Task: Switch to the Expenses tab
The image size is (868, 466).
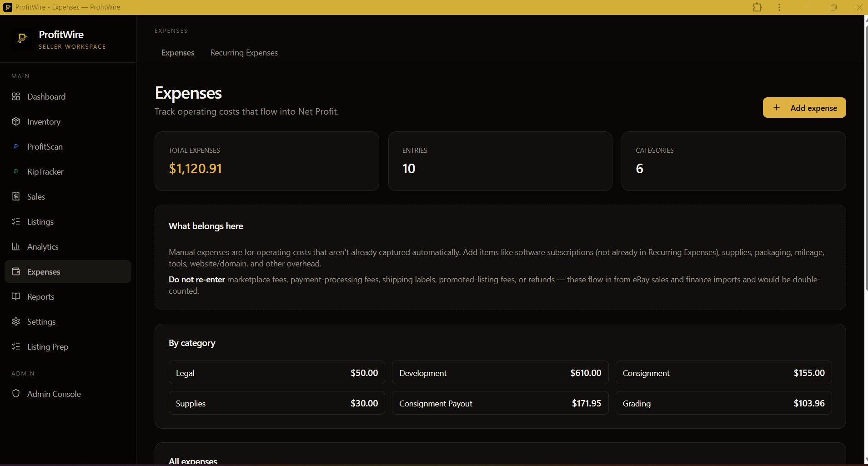Action: coord(178,53)
